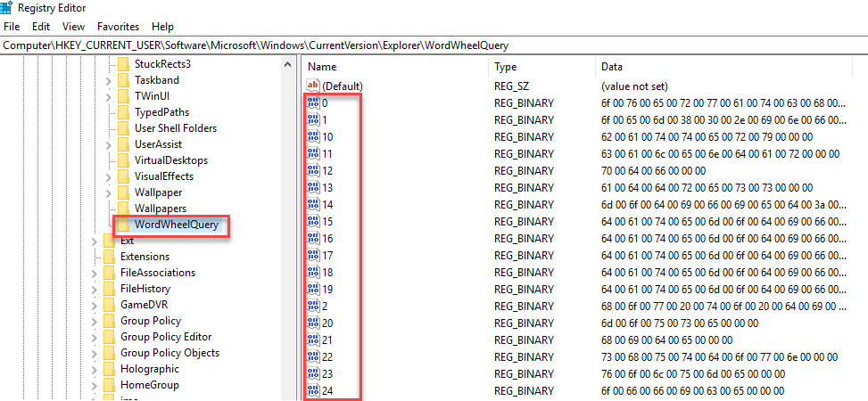868x401 pixels.
Task: Expand the Ext key node
Action: [x=94, y=241]
